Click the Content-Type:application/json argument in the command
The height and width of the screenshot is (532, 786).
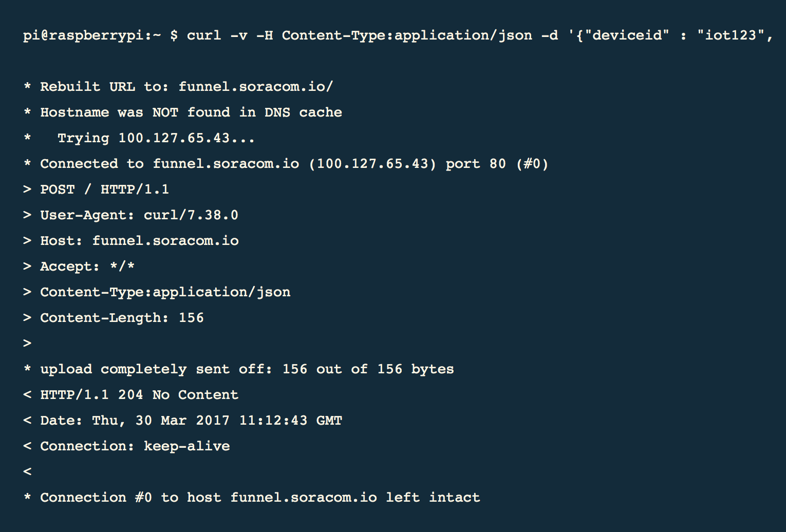point(407,35)
